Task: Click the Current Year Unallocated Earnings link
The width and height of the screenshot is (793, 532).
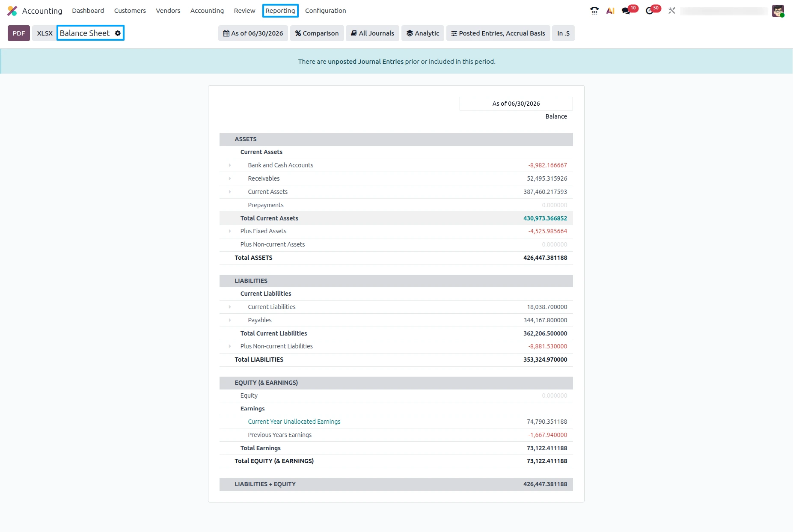Action: (294, 422)
